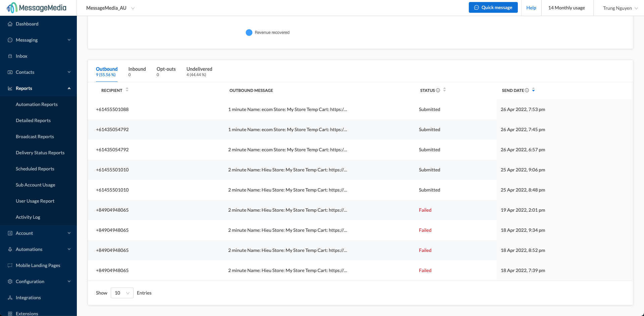Click Failed status for 18 Apr 8:52 pm
Screen dimensions: 644x316
(425, 250)
